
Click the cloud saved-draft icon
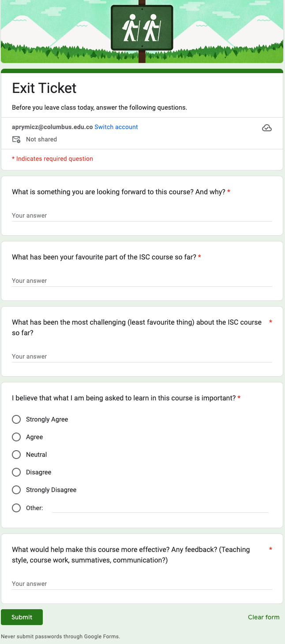[266, 128]
